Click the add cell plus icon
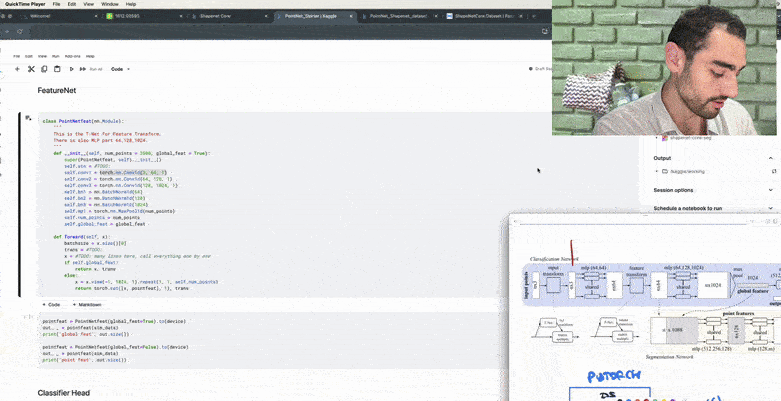781x401 pixels. 17,69
